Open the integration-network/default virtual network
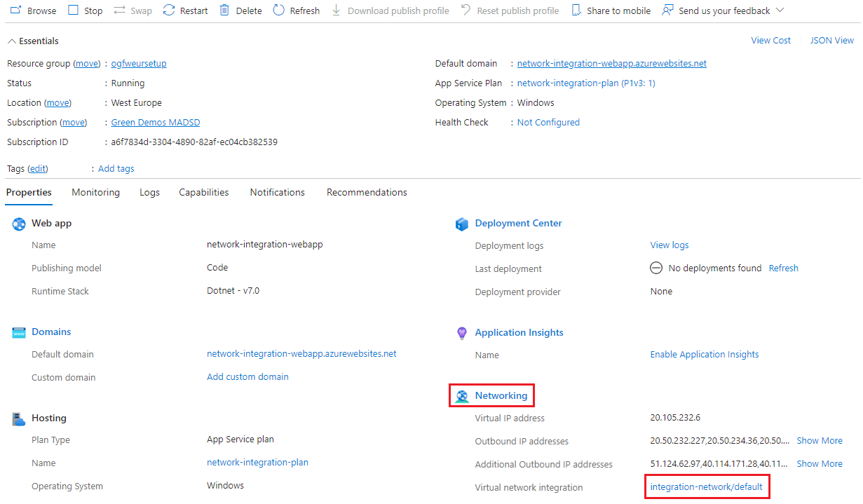The height and width of the screenshot is (504, 863). pyautogui.click(x=705, y=486)
